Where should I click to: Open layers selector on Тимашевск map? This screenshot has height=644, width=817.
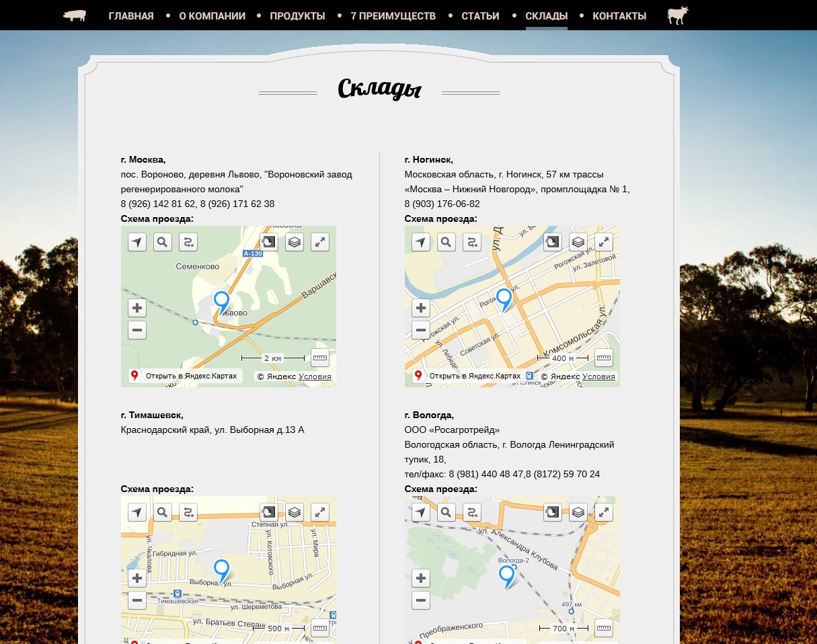coord(295,512)
